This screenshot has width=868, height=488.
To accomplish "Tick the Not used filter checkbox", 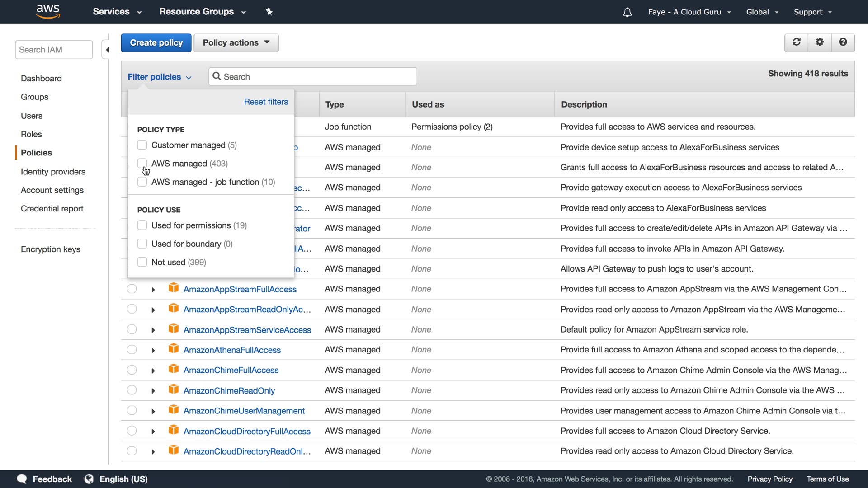I will coord(142,262).
